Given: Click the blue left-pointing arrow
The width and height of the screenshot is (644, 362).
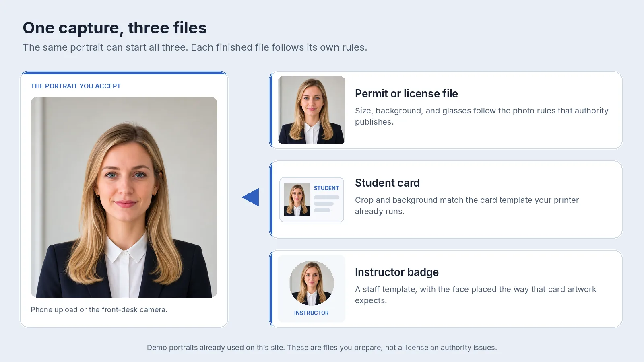Looking at the screenshot, I should coord(250,197).
